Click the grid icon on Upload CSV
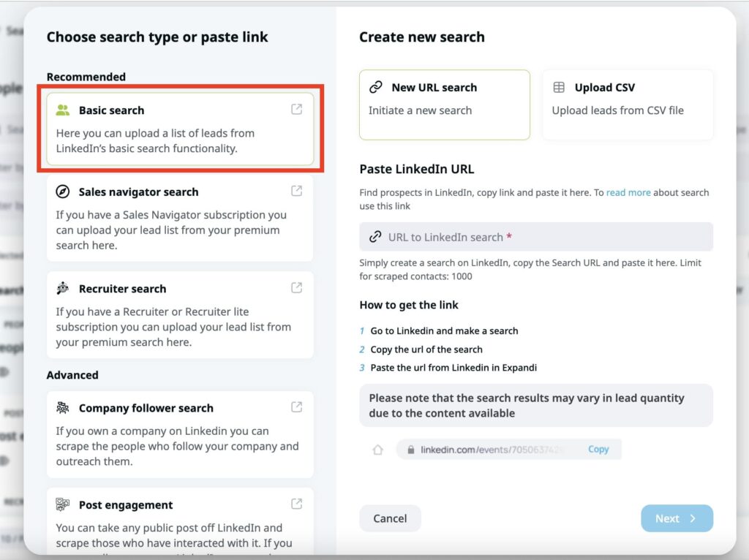The width and height of the screenshot is (749, 560). pos(560,87)
